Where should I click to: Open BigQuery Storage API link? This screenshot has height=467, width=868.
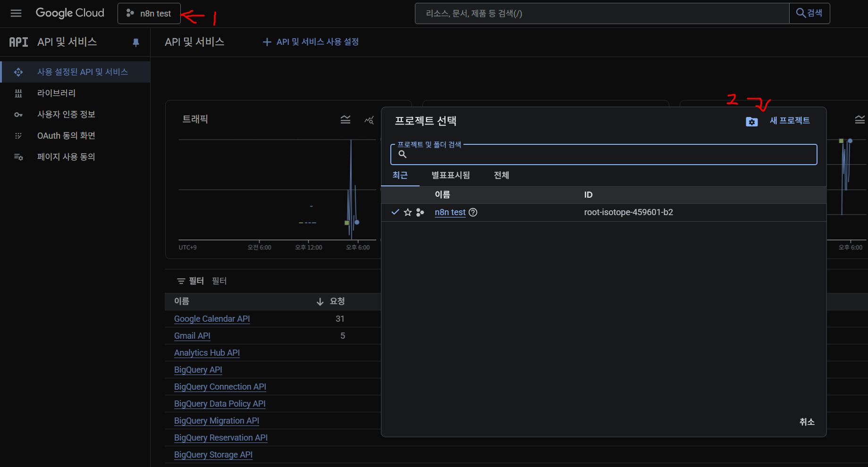click(x=213, y=455)
